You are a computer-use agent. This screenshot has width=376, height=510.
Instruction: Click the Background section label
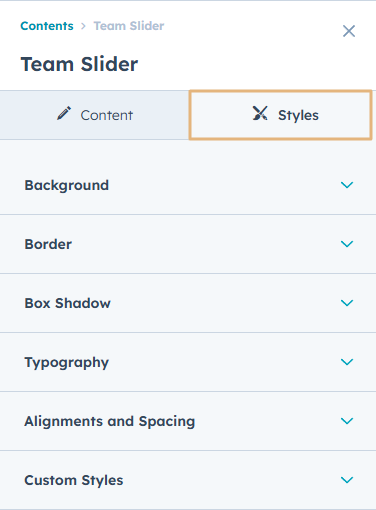click(x=67, y=185)
